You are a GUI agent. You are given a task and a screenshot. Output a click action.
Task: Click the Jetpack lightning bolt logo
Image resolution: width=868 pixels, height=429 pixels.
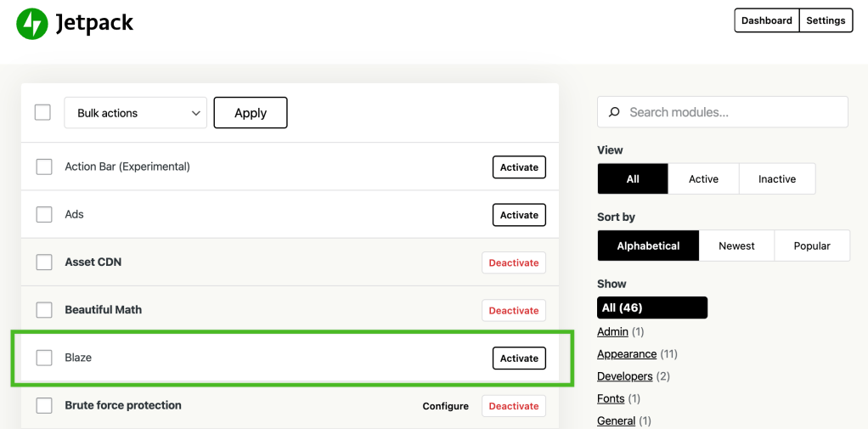click(x=32, y=24)
